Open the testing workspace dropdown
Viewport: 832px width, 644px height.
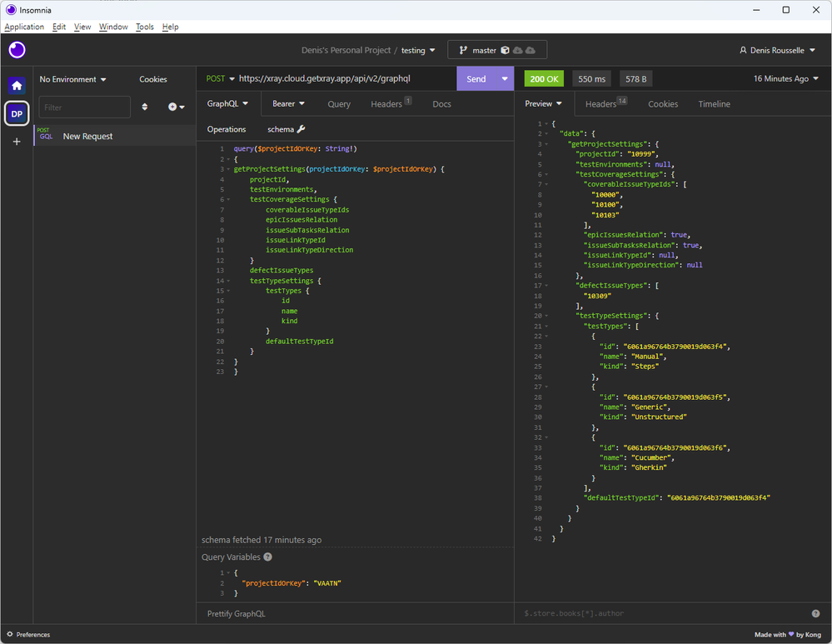click(x=418, y=51)
